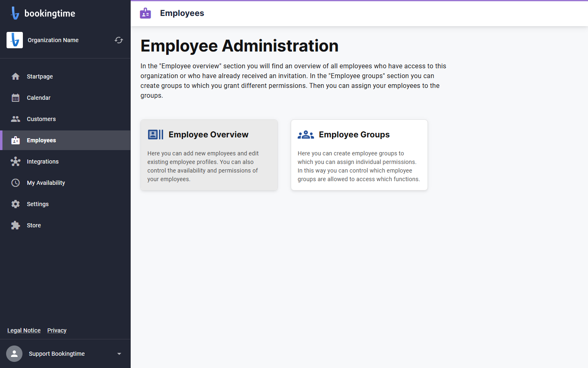Click the Store puzzle piece icon
Screen dimensions: 588x368
[16, 225]
